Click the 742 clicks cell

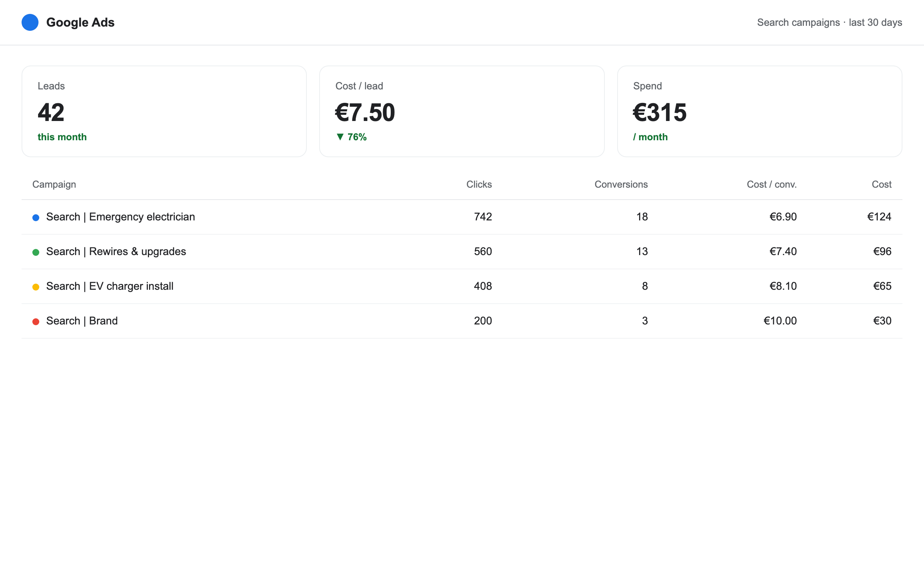coord(483,217)
